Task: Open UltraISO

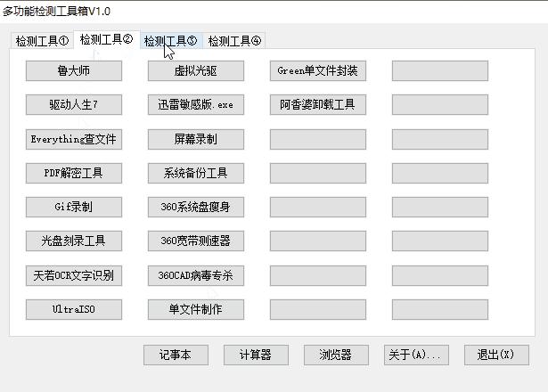Action: click(x=74, y=309)
